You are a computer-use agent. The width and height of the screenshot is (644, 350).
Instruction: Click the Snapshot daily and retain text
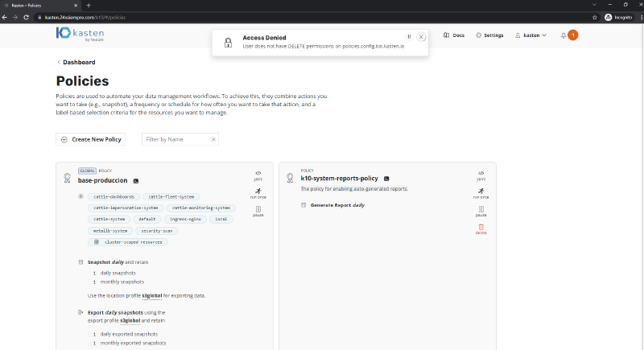tap(118, 262)
